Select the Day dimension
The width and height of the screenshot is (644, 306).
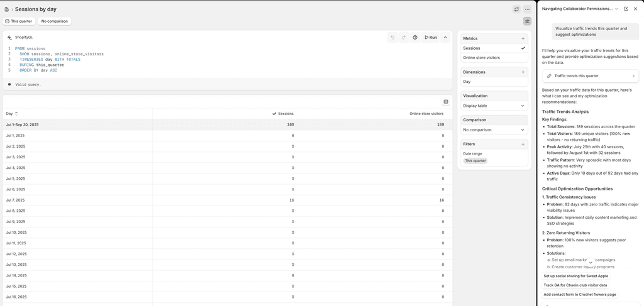coord(494,82)
